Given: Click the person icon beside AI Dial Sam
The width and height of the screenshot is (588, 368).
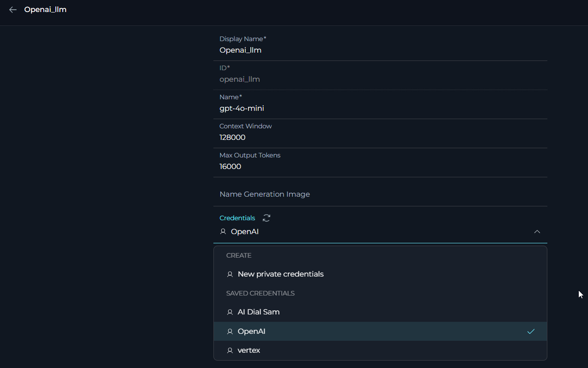Looking at the screenshot, I should (x=230, y=312).
